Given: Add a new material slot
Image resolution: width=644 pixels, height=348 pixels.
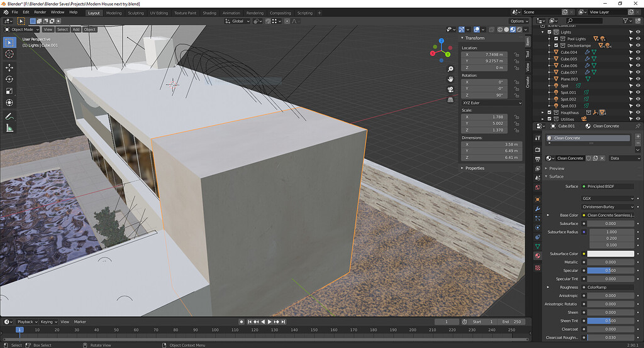Looking at the screenshot, I should 638,136.
